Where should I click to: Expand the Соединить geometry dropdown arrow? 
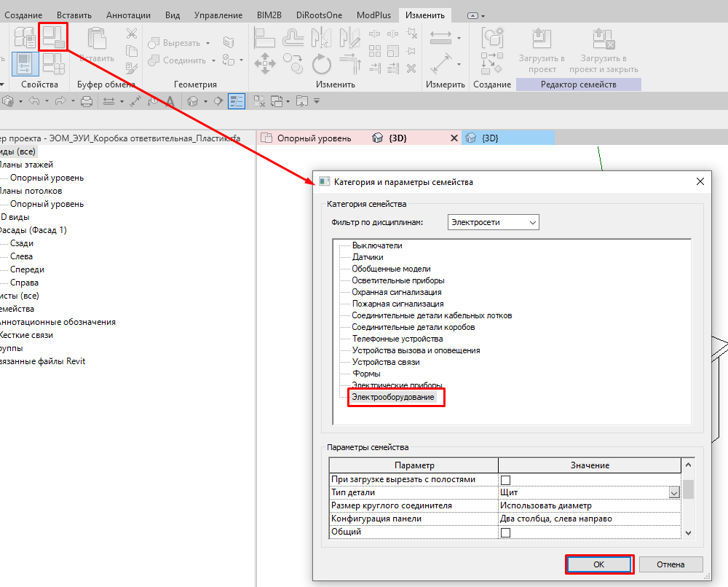[x=213, y=60]
